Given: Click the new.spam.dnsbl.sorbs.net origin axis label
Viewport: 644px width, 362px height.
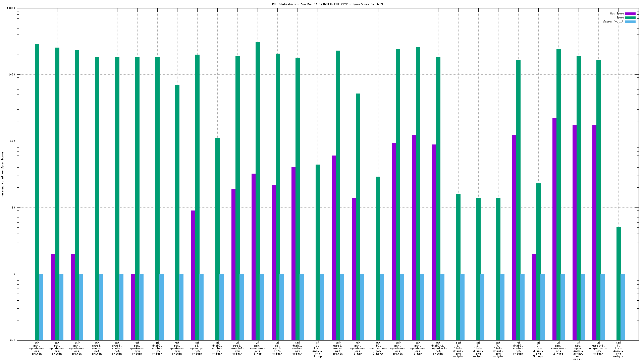Looking at the screenshot, I should click(x=578, y=351).
